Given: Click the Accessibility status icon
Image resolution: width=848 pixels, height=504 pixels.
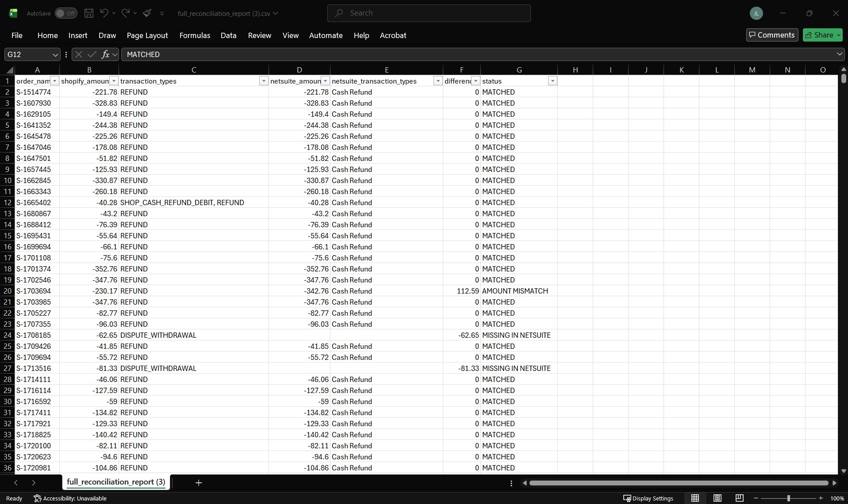Looking at the screenshot, I should pos(37,498).
